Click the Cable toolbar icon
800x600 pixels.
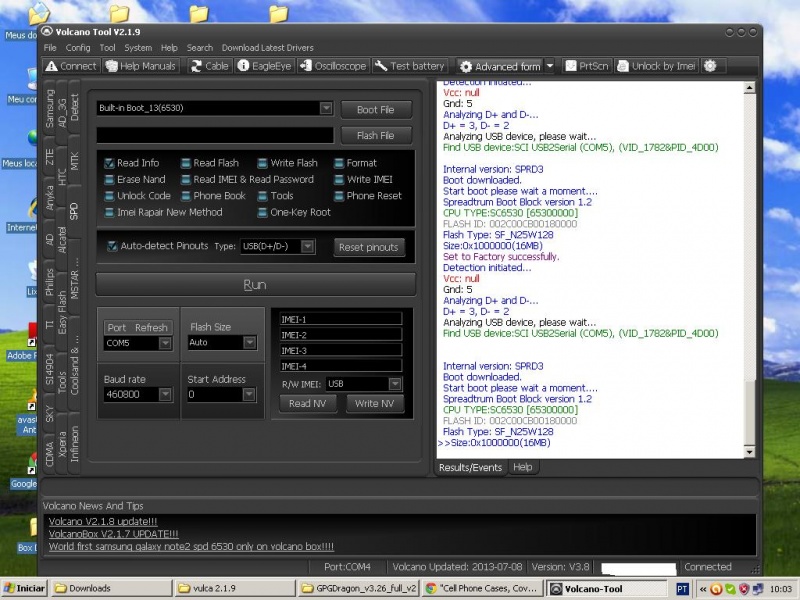(x=209, y=66)
